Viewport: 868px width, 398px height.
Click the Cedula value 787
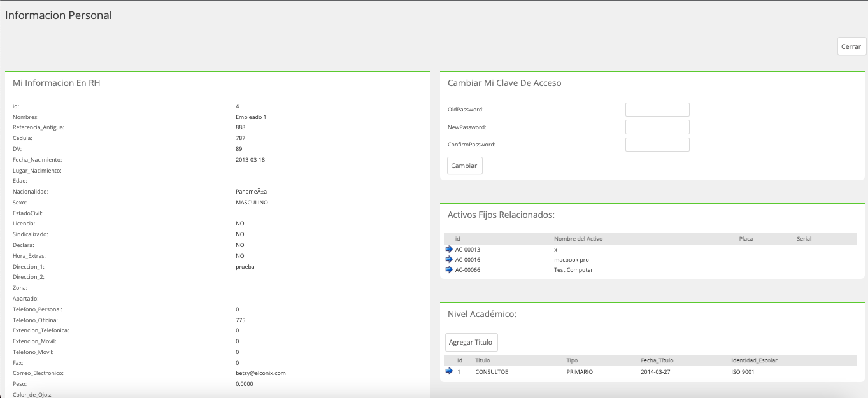[240, 138]
